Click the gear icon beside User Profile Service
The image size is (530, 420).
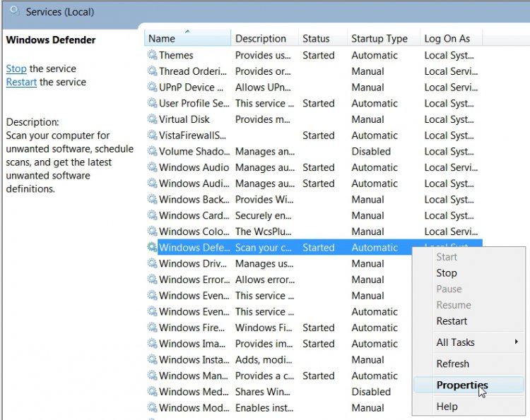coord(152,103)
